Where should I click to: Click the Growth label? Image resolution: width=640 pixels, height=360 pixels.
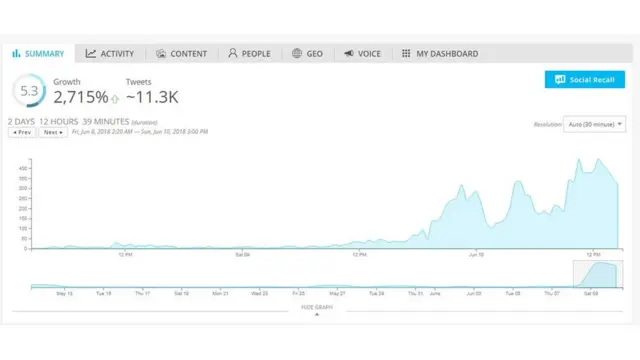[67, 82]
